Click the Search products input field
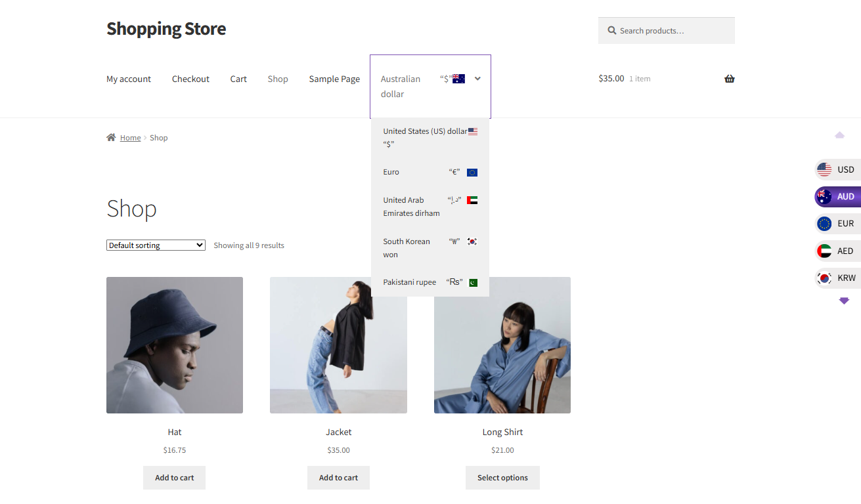 coord(666,31)
